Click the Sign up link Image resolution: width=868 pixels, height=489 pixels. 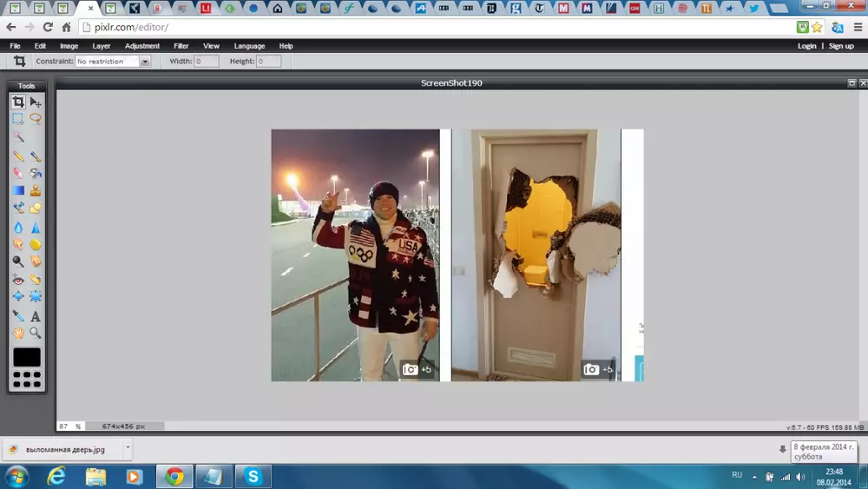coord(841,46)
